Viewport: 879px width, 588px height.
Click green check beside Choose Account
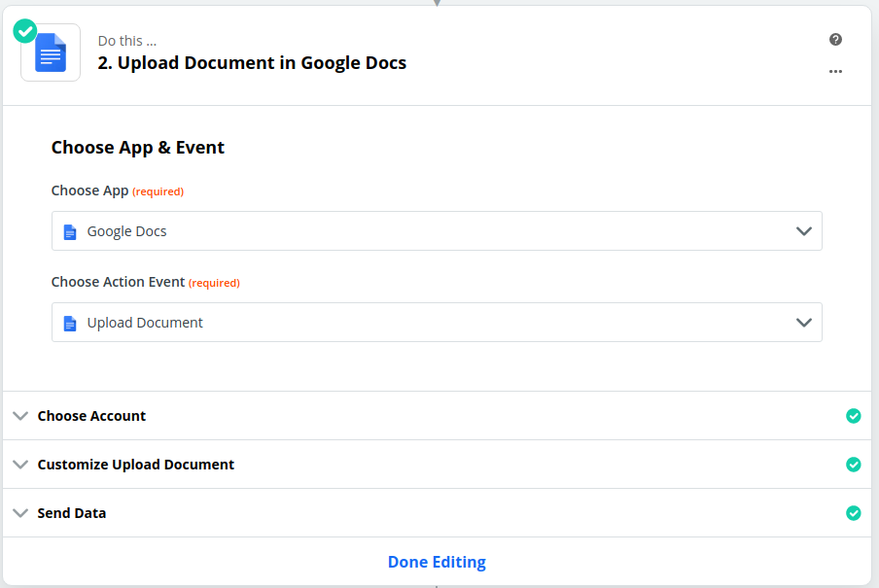click(x=853, y=416)
